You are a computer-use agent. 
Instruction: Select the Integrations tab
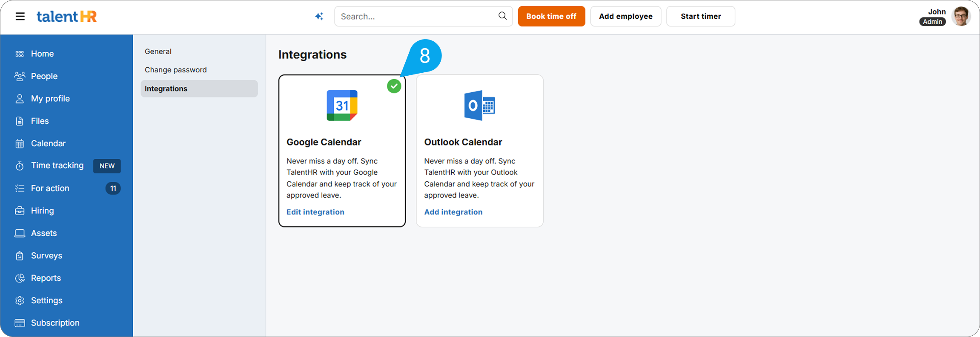(199, 89)
